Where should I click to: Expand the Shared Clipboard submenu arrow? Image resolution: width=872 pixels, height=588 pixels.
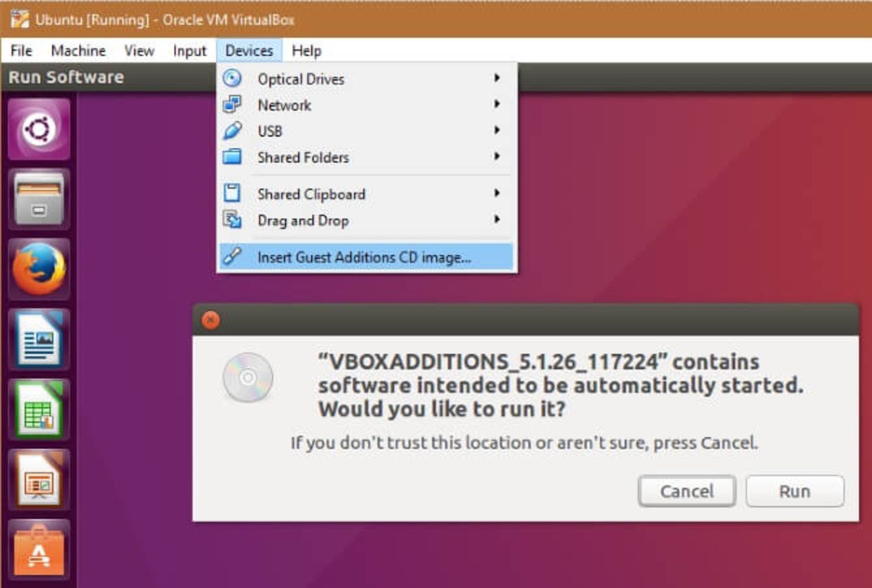[x=497, y=193]
